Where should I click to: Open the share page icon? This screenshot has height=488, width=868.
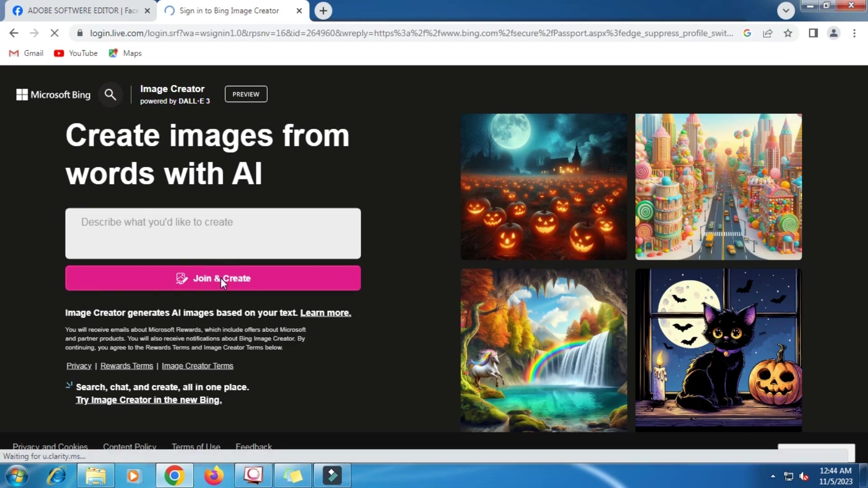[768, 33]
